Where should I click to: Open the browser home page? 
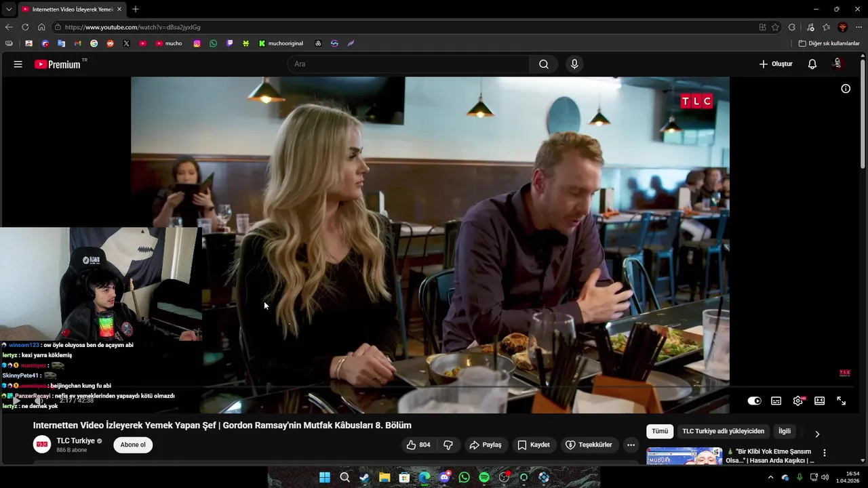[x=41, y=27]
